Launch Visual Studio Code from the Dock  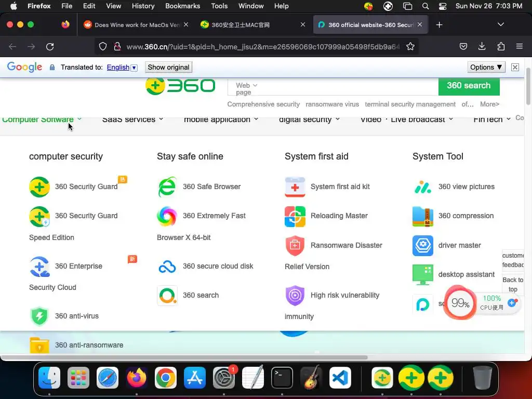(340, 378)
